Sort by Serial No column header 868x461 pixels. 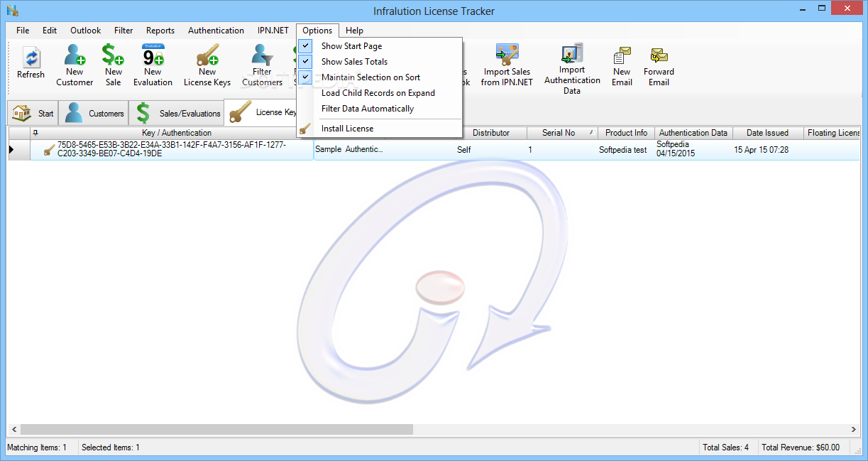tap(562, 133)
